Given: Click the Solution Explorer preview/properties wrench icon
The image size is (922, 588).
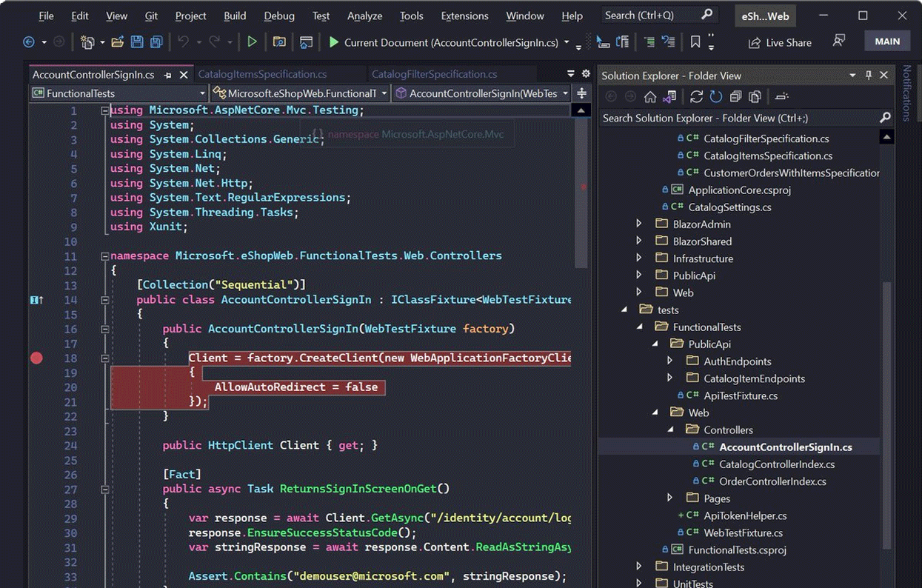Looking at the screenshot, I should click(x=782, y=97).
